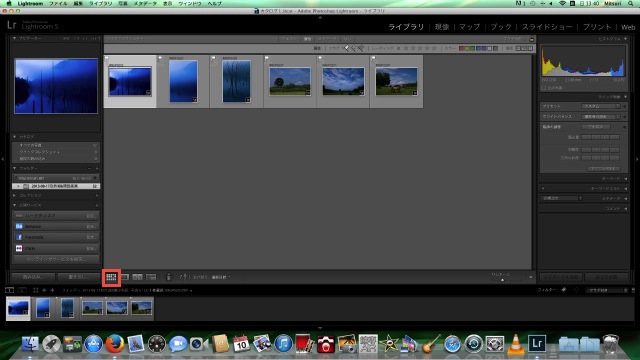Toggle filmstrip filter flag icon
This screenshot has width=640, height=360.
point(564,290)
